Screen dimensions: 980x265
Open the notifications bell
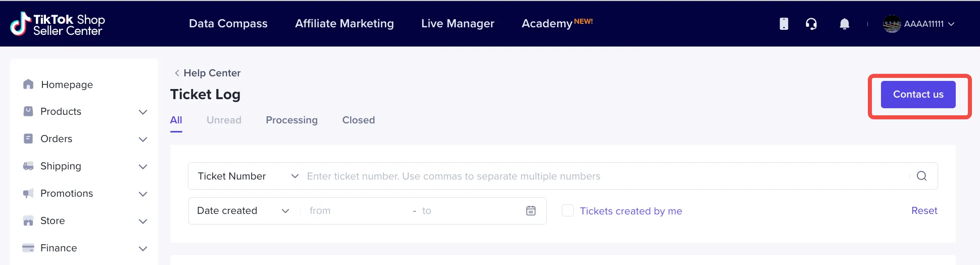(844, 24)
